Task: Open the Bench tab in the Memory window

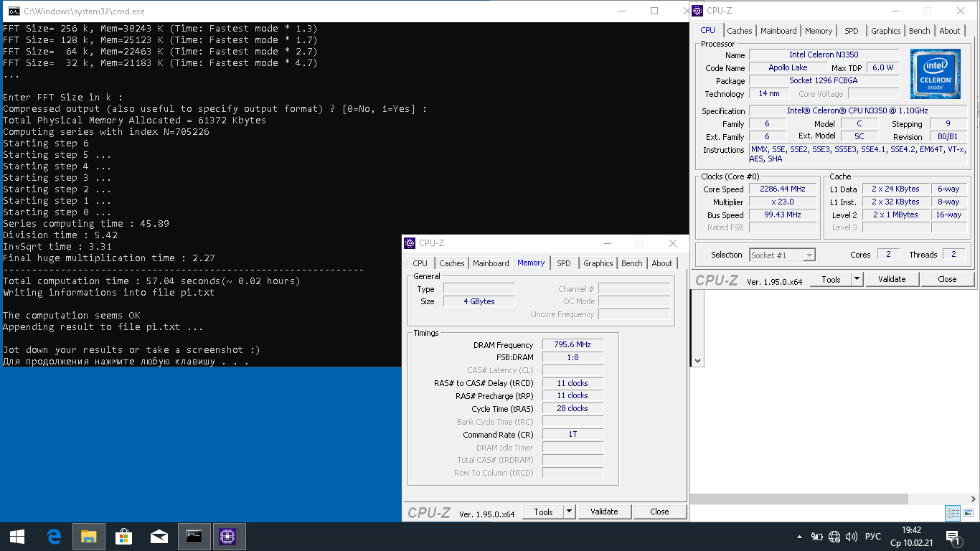Action: 632,263
